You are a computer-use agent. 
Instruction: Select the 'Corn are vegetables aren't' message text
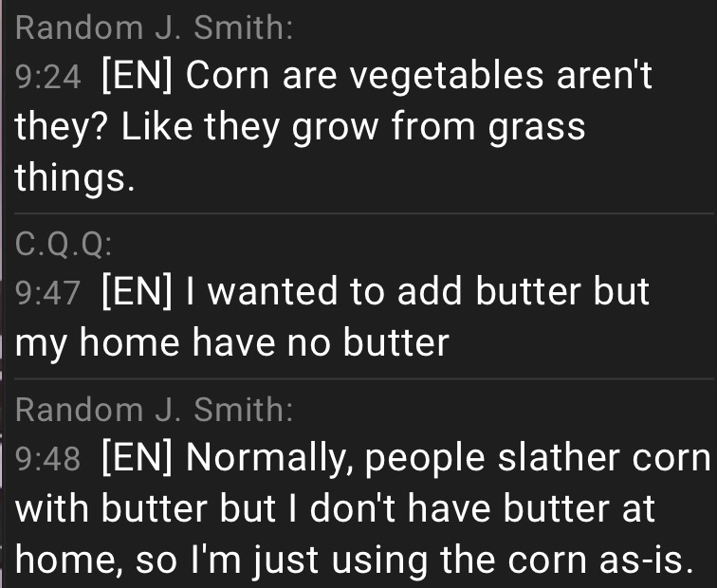click(x=418, y=76)
